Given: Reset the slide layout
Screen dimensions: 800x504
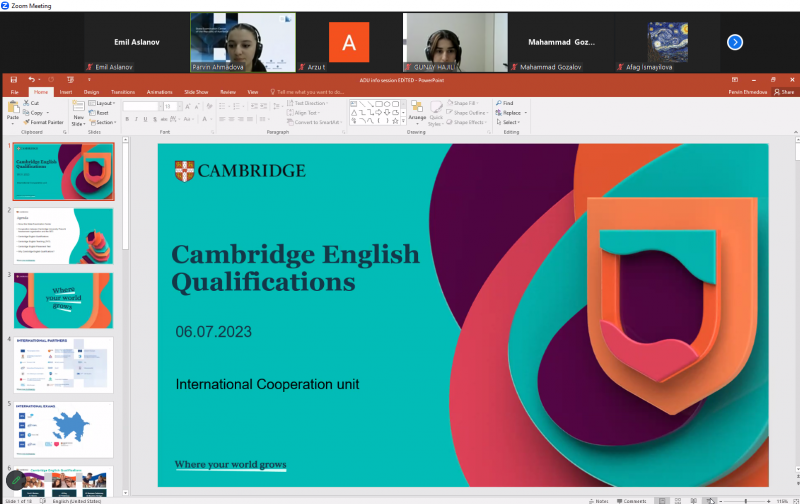Looking at the screenshot, I should click(x=99, y=113).
